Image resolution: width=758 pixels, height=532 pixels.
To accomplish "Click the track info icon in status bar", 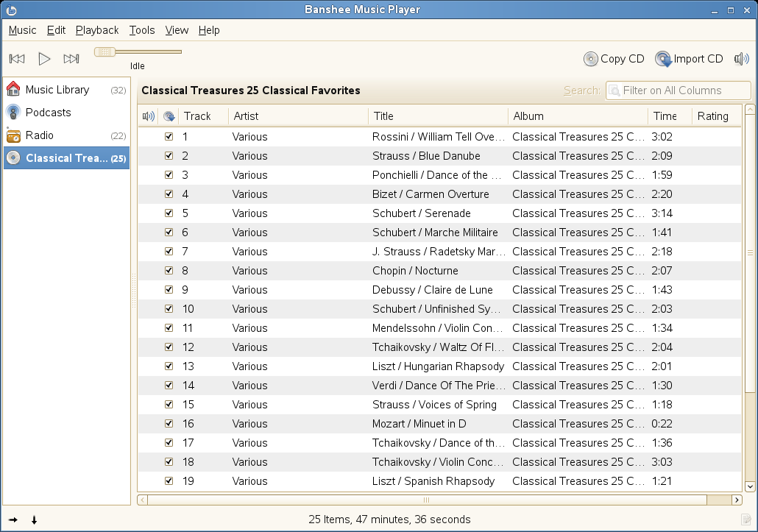I will point(746,519).
